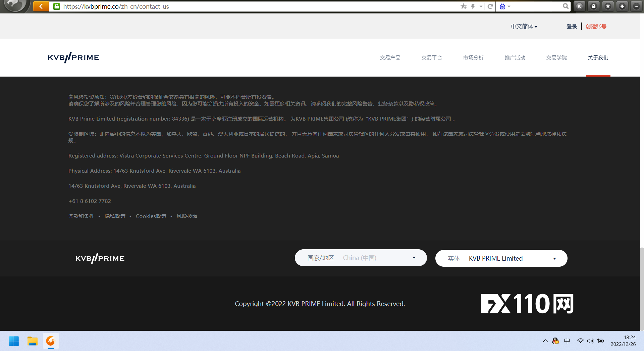Click the 登录 login link
Viewport: 644px width, 351px height.
click(x=572, y=27)
